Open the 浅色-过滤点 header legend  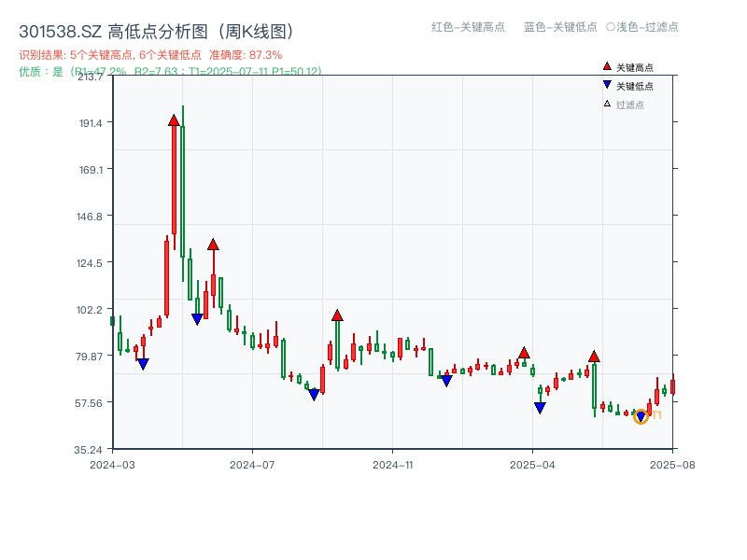coord(646,27)
